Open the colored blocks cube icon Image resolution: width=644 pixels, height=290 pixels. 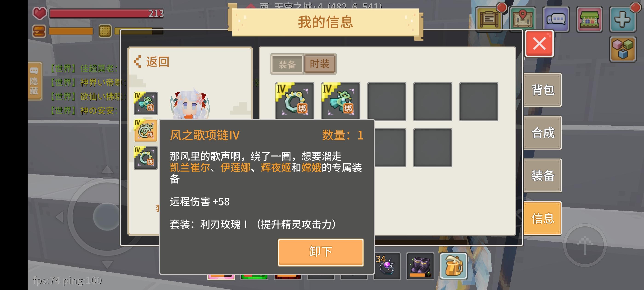coord(623,49)
